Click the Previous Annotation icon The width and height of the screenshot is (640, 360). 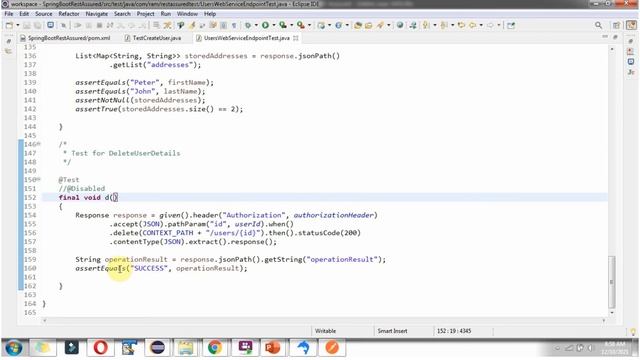[444, 25]
